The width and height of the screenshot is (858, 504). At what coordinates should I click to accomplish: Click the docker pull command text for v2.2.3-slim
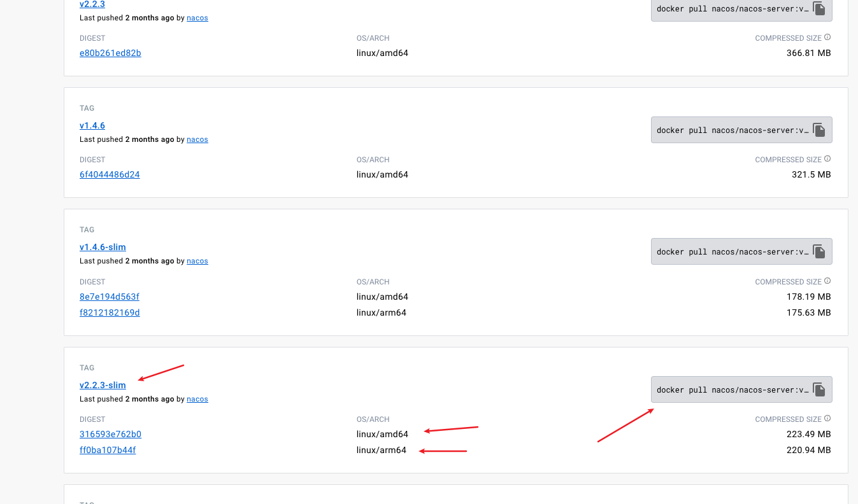click(733, 390)
